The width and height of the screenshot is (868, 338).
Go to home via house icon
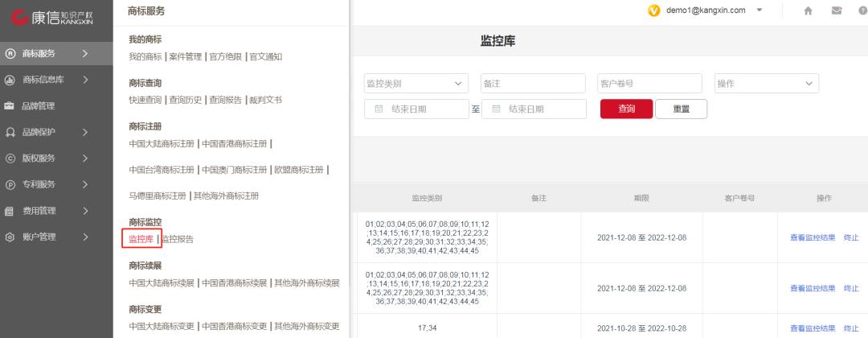[809, 10]
